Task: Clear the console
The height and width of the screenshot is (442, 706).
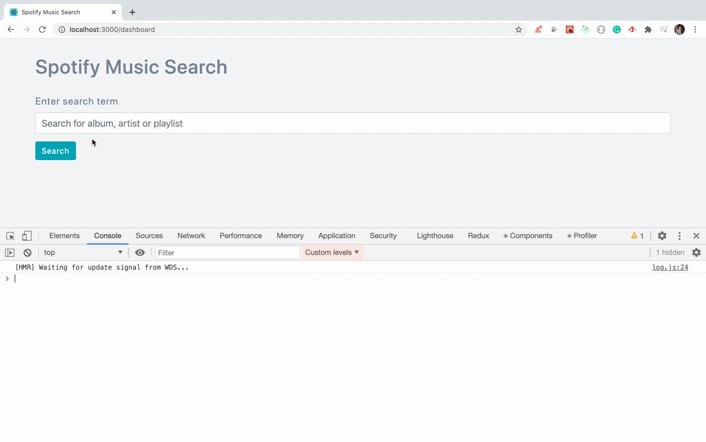Action: coord(27,253)
